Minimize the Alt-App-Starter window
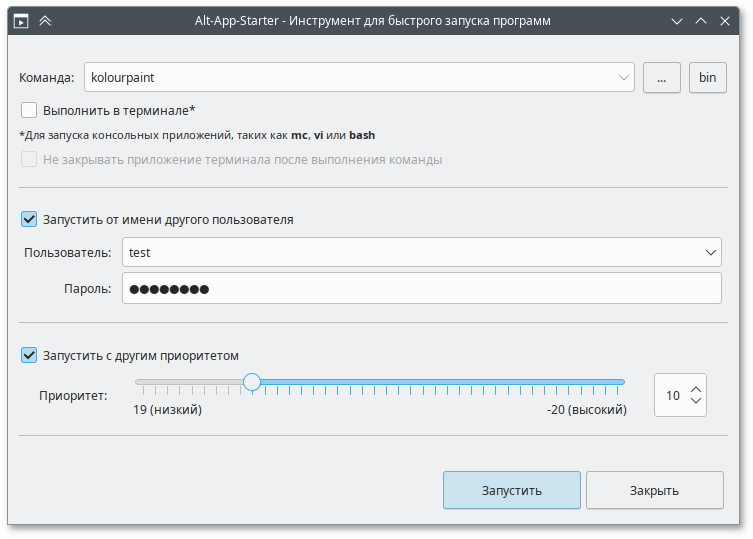Viewport: 753px width, 539px height. 679,20
